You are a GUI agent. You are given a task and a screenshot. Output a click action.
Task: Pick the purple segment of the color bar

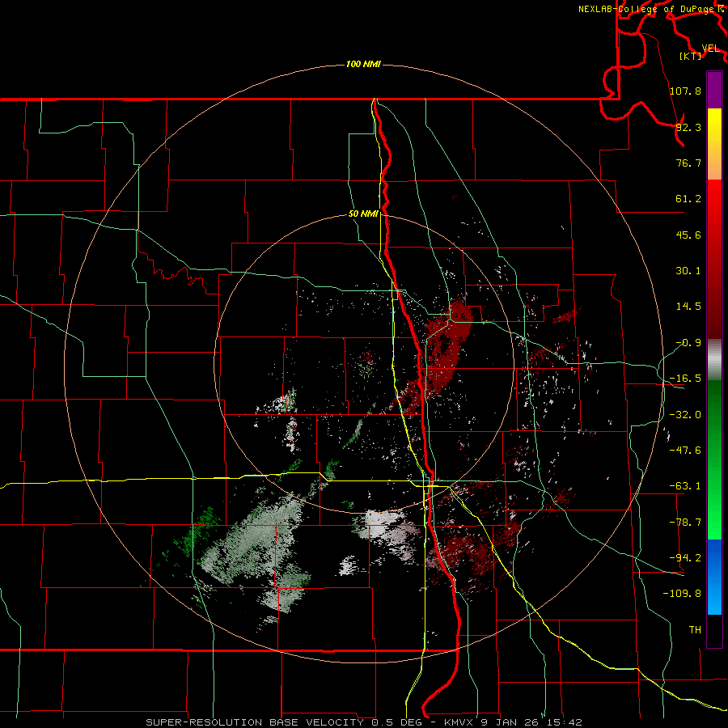[714, 90]
